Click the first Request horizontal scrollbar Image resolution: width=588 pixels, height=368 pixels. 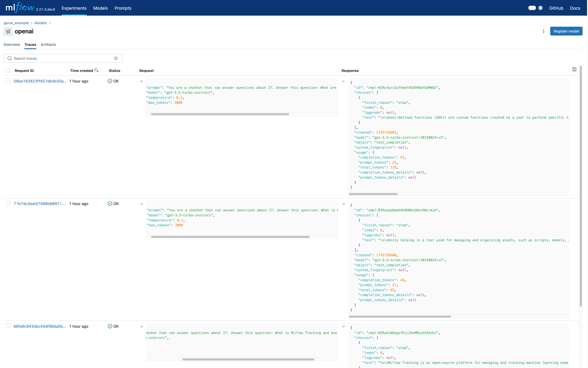(x=220, y=114)
